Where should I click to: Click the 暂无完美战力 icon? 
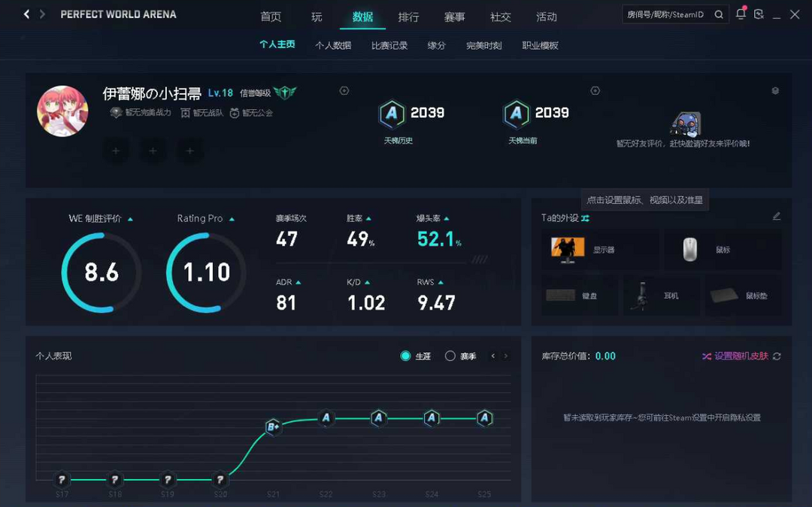(x=116, y=112)
